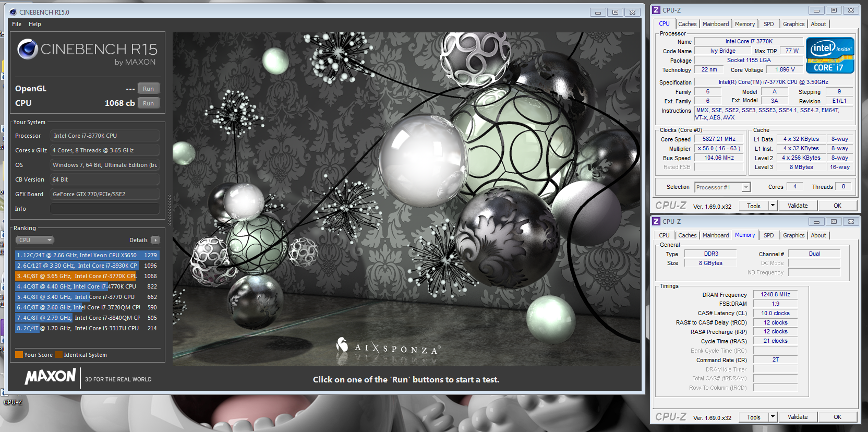
Task: Open About tab in lower CPU-Z window
Action: [x=818, y=235]
